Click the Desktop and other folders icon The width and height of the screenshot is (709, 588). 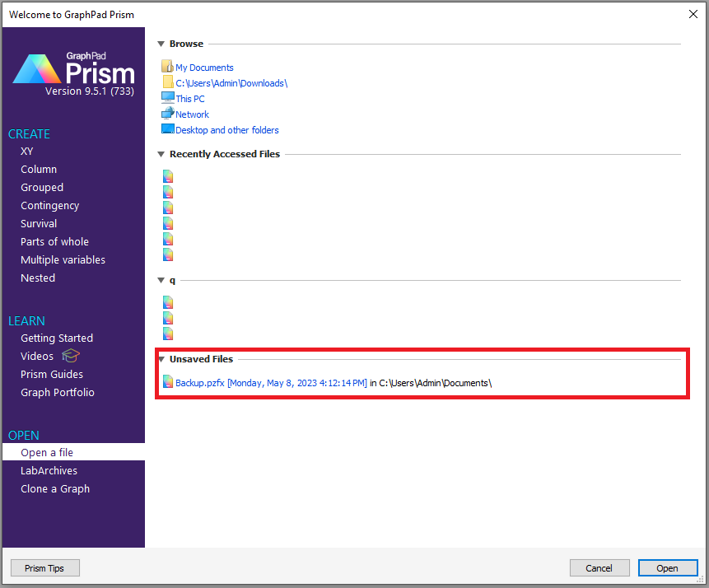[x=168, y=129]
